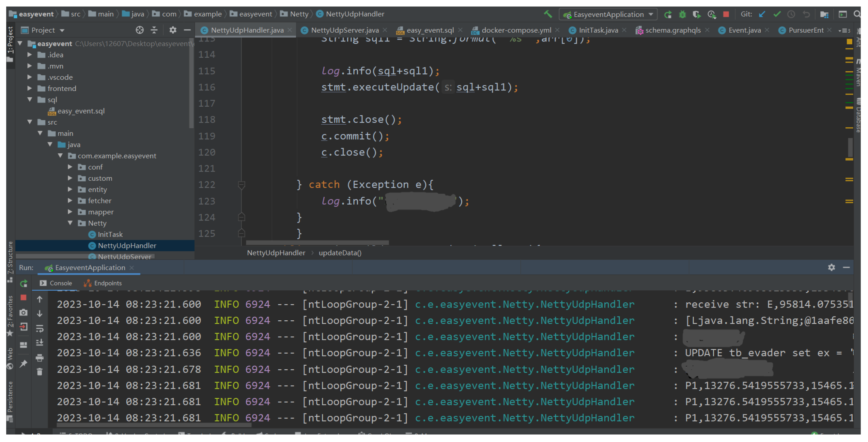Click the green Debug bug icon
This screenshot has width=868, height=442.
[682, 14]
